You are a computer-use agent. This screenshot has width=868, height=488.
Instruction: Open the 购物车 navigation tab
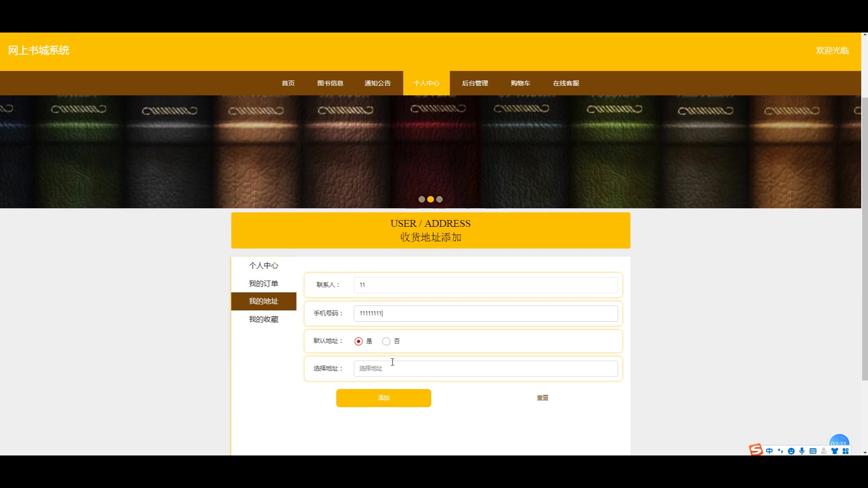pyautogui.click(x=520, y=83)
